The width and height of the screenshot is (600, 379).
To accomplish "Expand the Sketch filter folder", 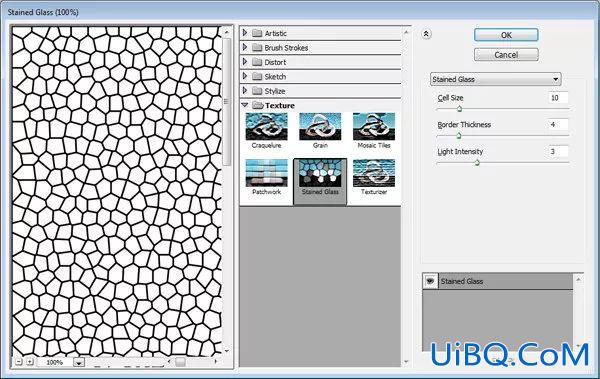I will pos(245,76).
